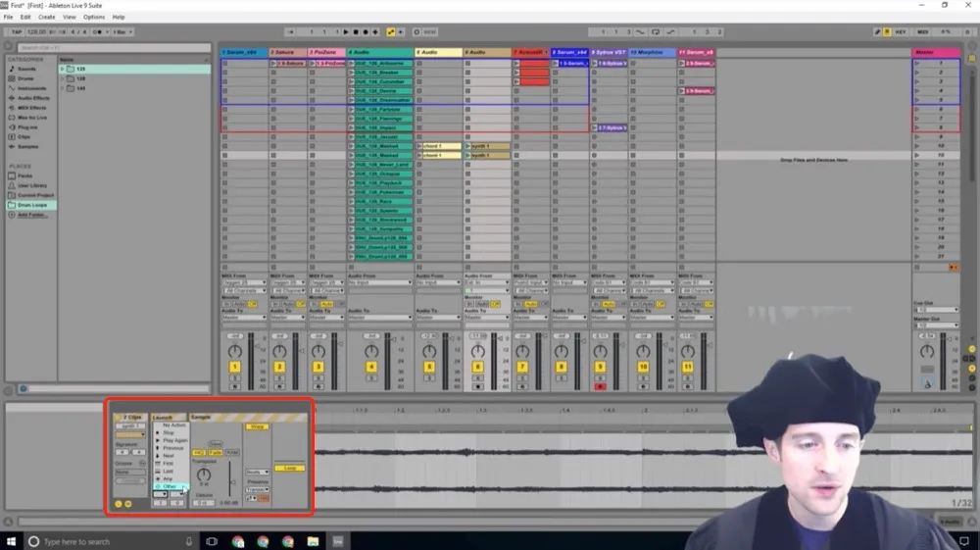The height and width of the screenshot is (550, 980).
Task: Open the Edit menu
Action: (x=25, y=17)
